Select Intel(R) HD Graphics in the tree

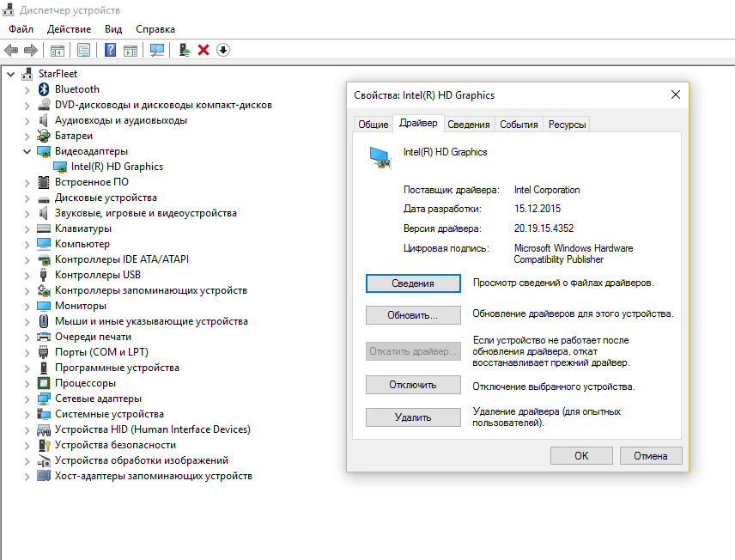tap(117, 167)
